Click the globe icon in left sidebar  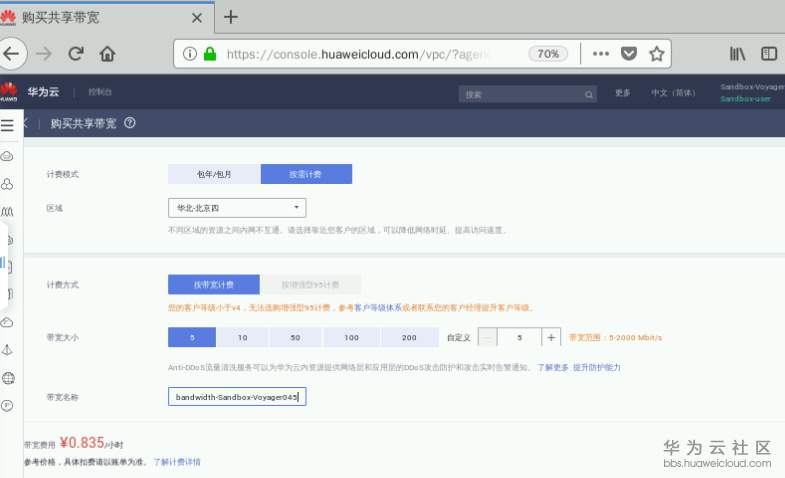pyautogui.click(x=8, y=378)
